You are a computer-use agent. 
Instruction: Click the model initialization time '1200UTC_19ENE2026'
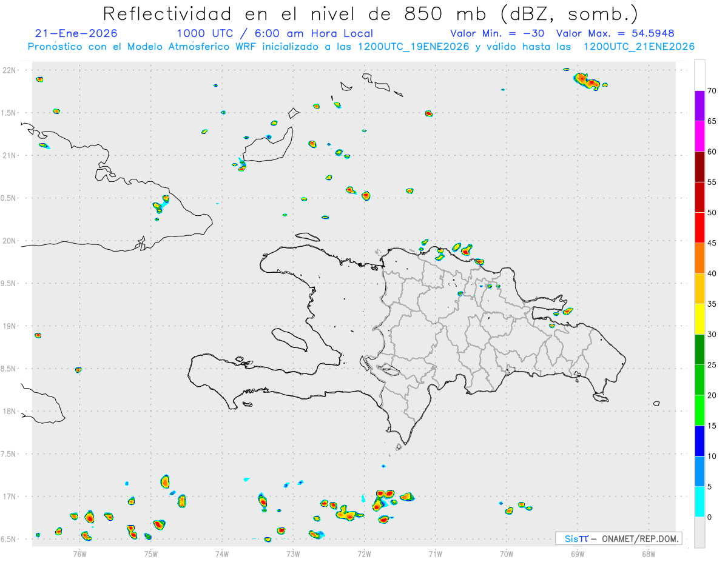414,47
